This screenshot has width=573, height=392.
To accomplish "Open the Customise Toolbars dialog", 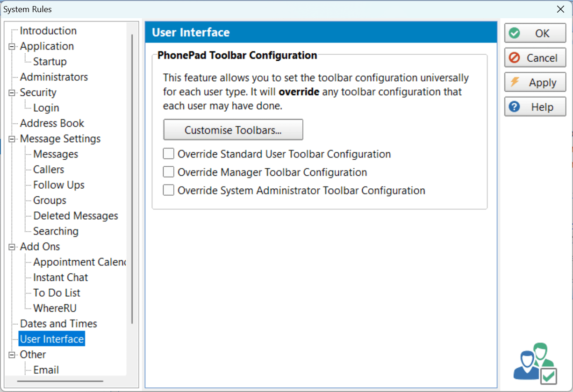I will pyautogui.click(x=233, y=130).
